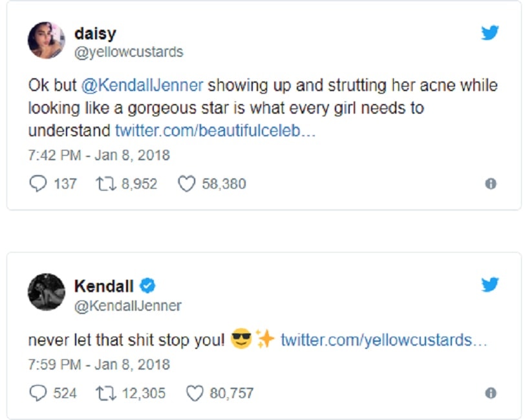Open the 7:59 PM - Jan 8, 2018 timestamp
This screenshot has height=420, width=525.
pyautogui.click(x=98, y=364)
